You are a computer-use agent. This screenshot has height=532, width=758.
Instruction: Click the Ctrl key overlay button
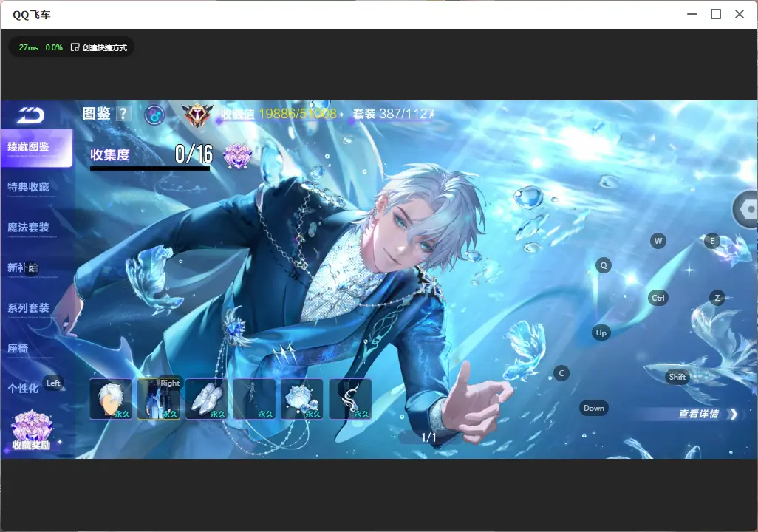coord(658,298)
